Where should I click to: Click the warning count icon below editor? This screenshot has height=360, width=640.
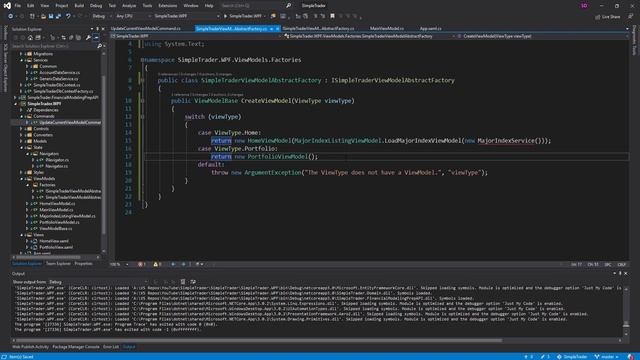[x=157, y=264]
